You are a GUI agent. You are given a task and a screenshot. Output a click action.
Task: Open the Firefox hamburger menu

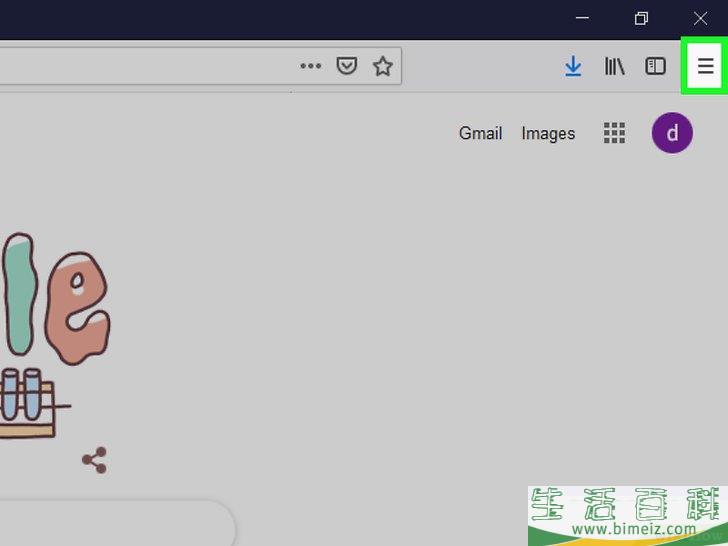click(705, 66)
